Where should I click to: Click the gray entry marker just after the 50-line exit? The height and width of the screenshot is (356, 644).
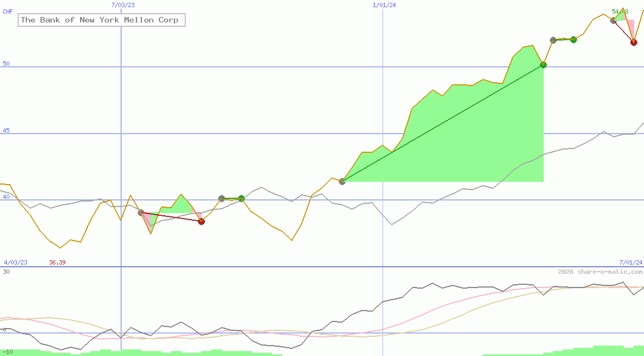pos(553,40)
